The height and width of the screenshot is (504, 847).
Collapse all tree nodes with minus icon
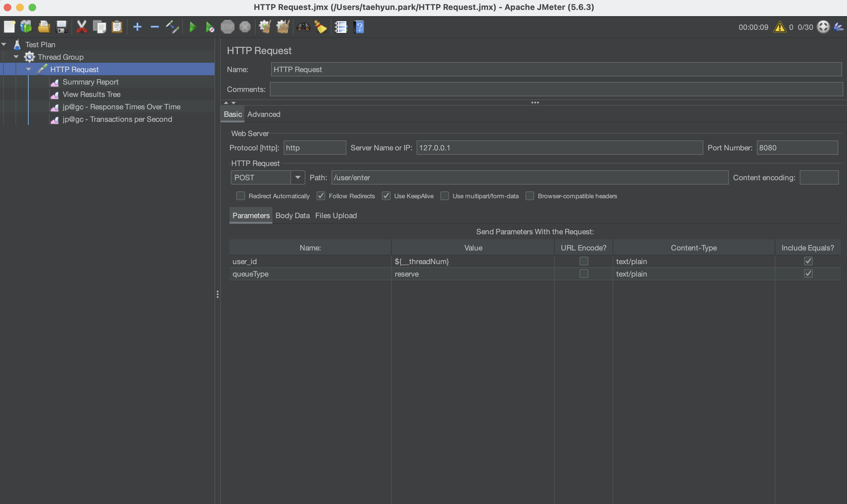[155, 27]
